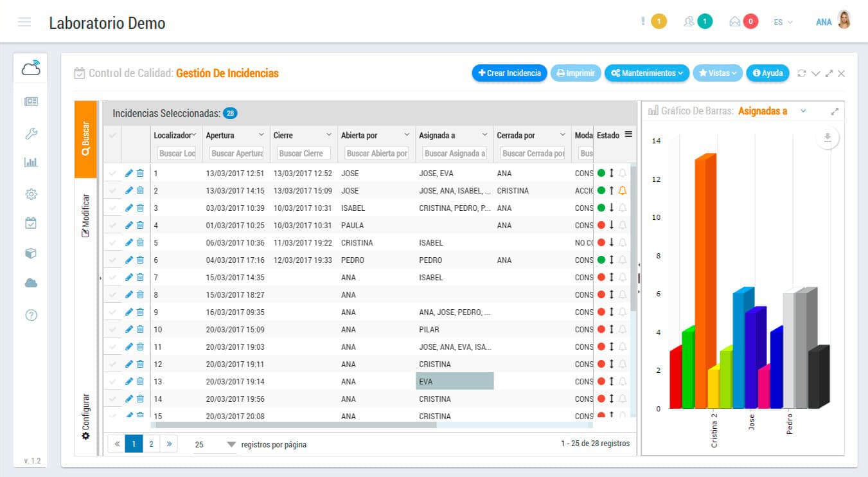Open the wrench maintenance sidebar icon
The image size is (868, 477).
[x=31, y=133]
